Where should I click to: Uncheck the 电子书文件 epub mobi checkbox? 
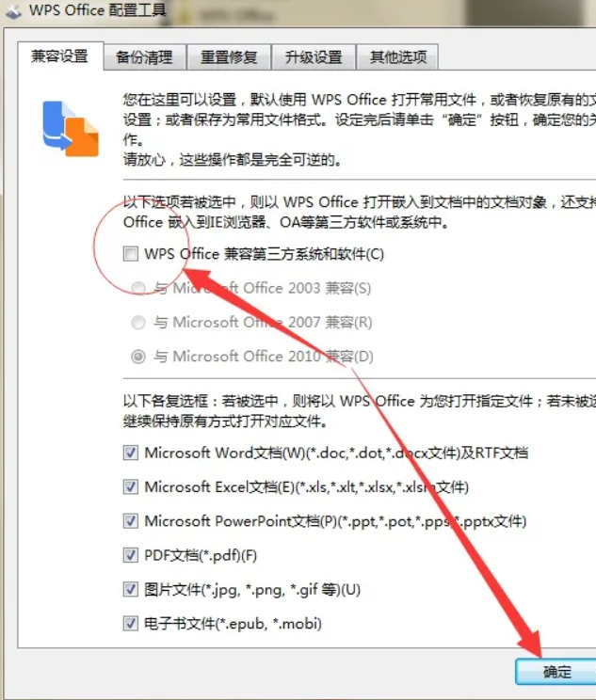(131, 623)
